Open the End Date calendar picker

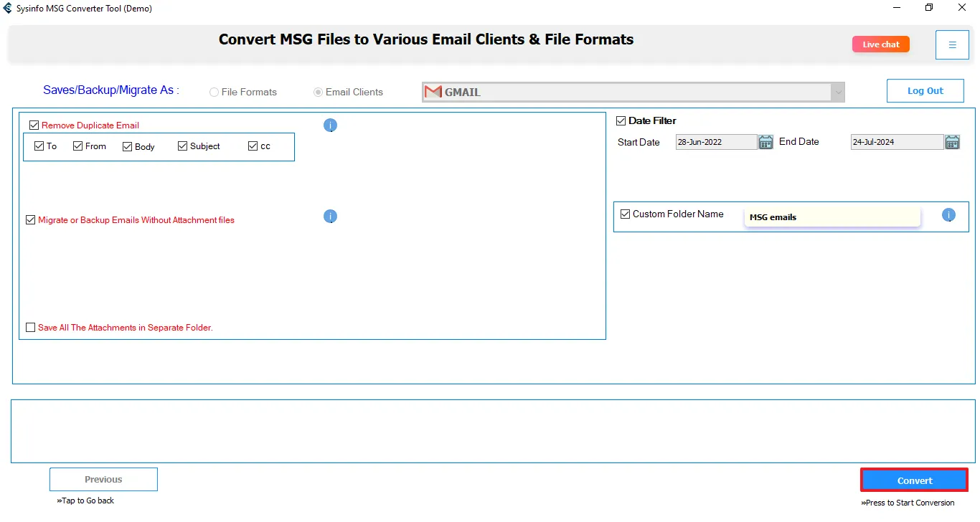[x=952, y=142]
